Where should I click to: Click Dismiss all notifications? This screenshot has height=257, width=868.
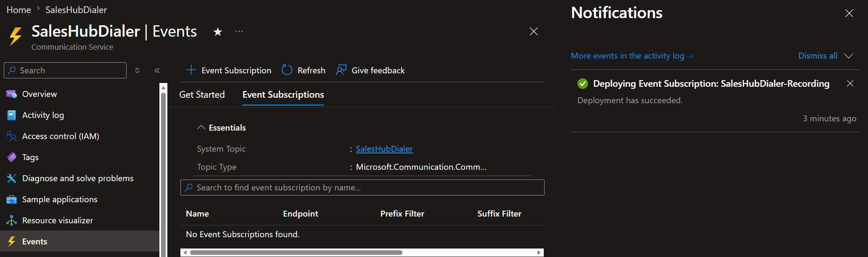(818, 56)
